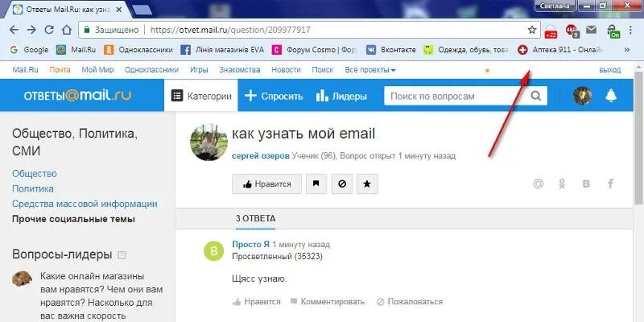
Task: Bookmark this page with the star icon
Action: [x=532, y=30]
